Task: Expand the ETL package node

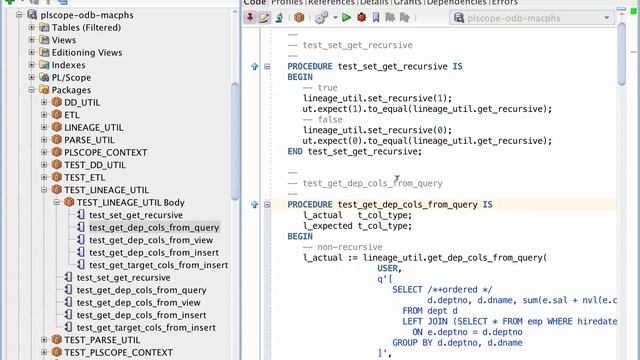Action: tap(44, 115)
